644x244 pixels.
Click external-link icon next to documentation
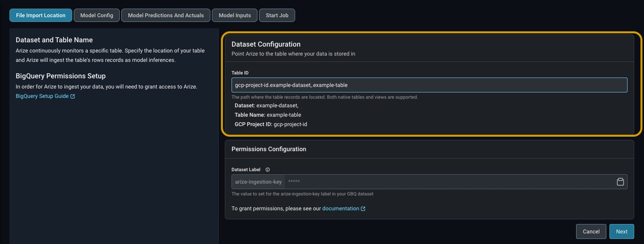click(x=363, y=209)
